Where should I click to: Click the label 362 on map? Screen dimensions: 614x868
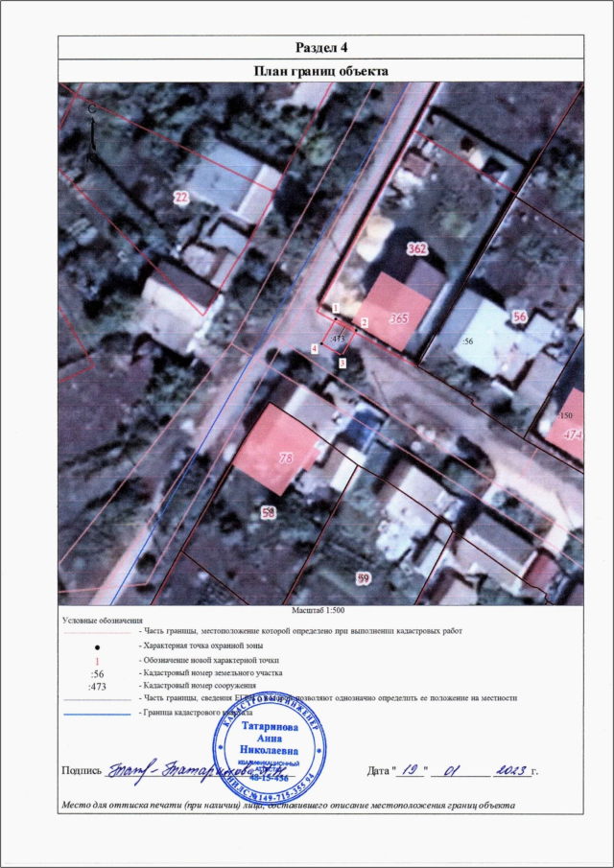[x=416, y=249]
